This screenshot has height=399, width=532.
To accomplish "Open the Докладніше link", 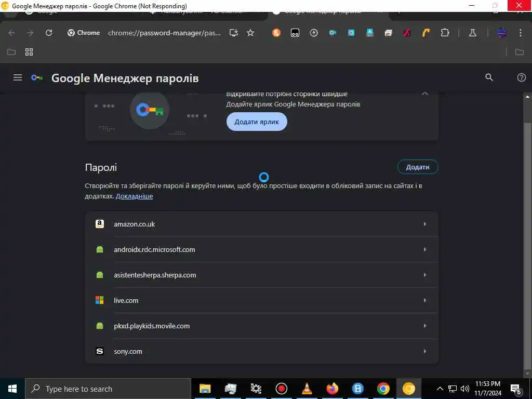I will pyautogui.click(x=135, y=196).
